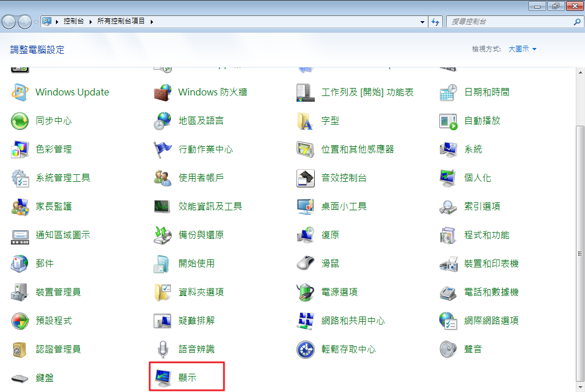Open the 自動播放 icon
Screen dimensions: 585x392
(448, 121)
